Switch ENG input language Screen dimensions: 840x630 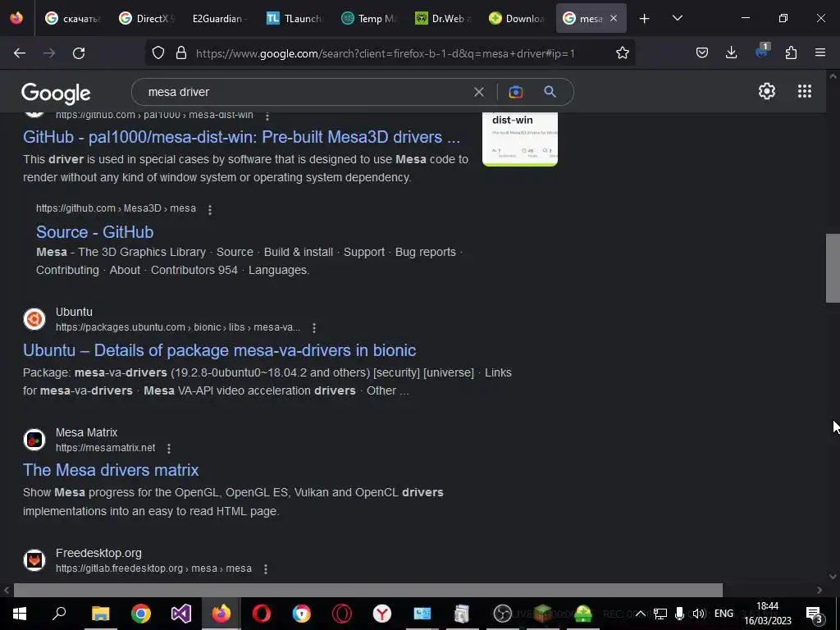[724, 614]
